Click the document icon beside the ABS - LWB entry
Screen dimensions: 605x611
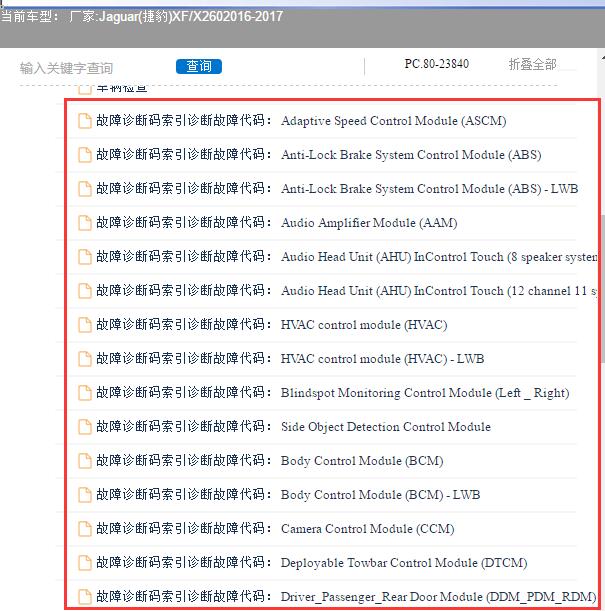pos(85,189)
